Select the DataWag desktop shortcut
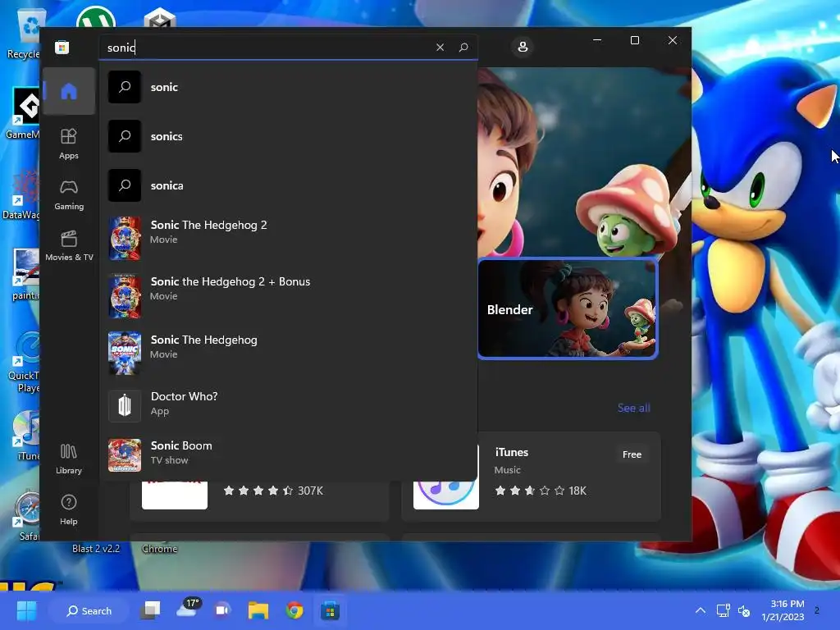 [21, 195]
